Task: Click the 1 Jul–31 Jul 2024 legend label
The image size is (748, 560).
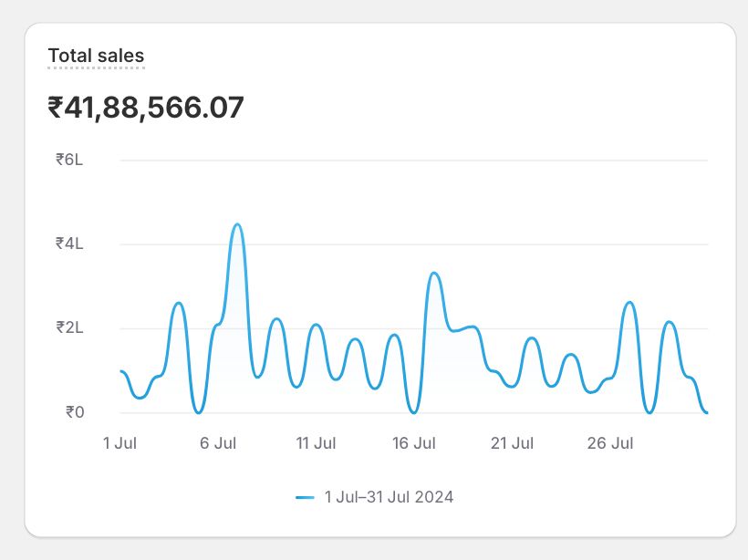Action: point(389,497)
